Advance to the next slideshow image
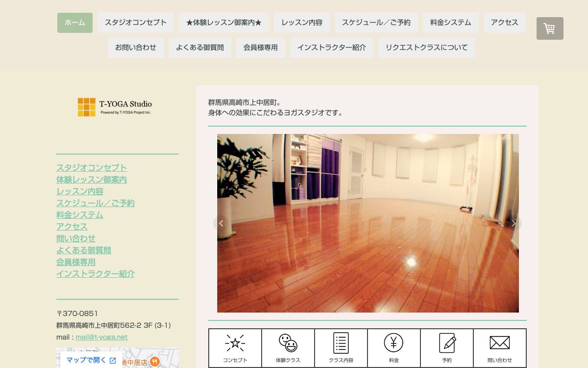The image size is (588, 368). click(514, 223)
